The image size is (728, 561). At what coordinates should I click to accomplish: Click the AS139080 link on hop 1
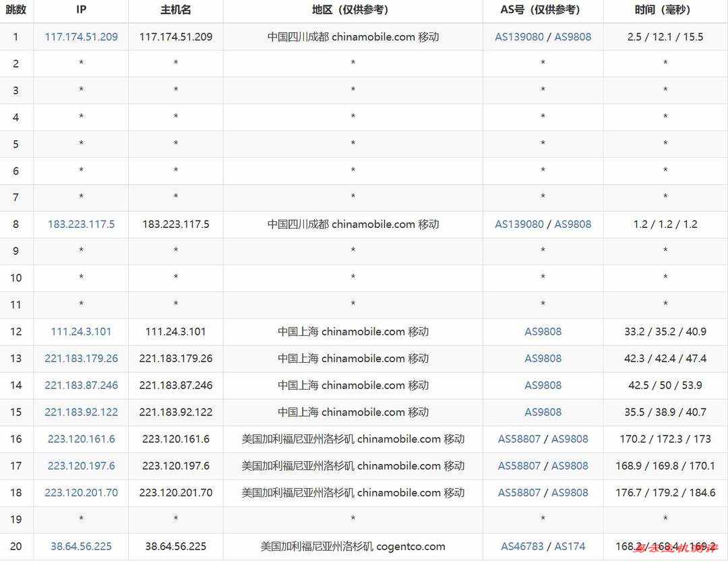click(519, 36)
